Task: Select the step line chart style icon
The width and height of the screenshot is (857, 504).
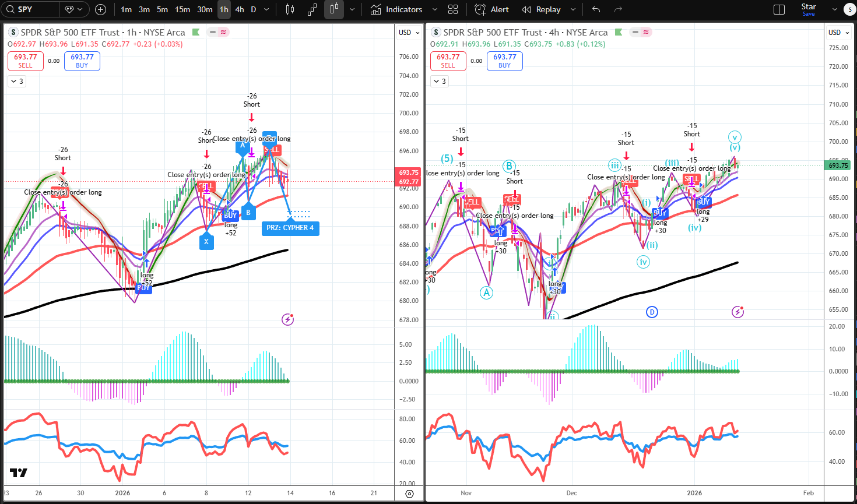Action: tap(312, 9)
